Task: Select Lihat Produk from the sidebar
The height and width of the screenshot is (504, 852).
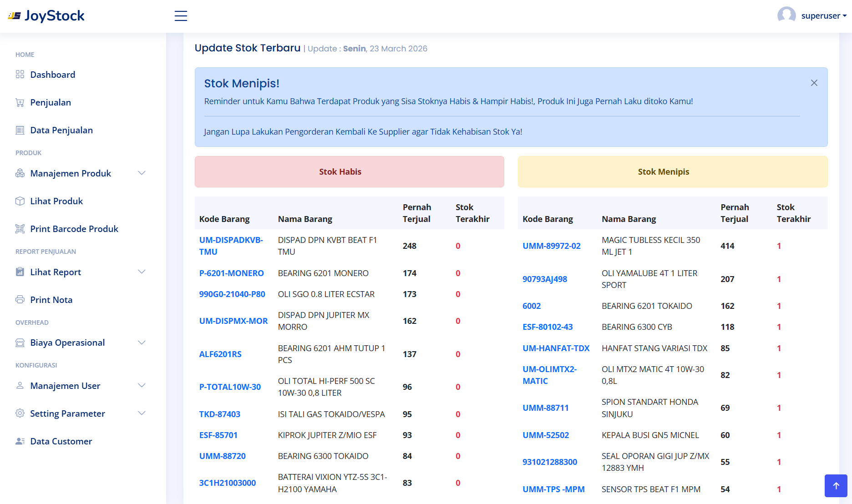Action: [56, 201]
